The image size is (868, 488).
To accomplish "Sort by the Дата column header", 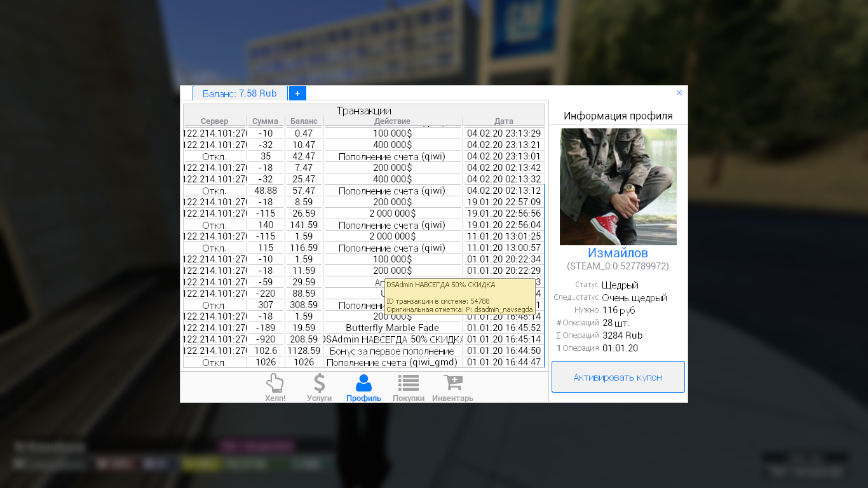I will click(x=503, y=121).
